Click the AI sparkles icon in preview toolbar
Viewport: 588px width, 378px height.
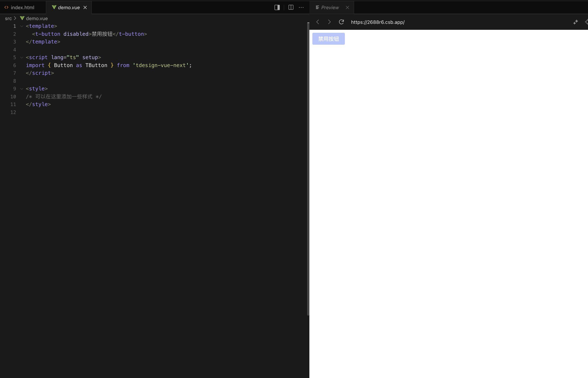pyautogui.click(x=576, y=22)
